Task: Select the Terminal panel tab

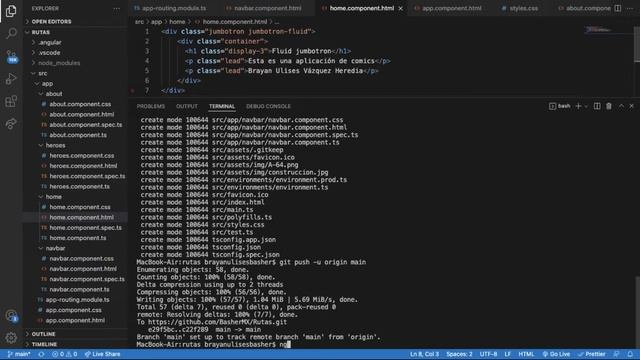Action: (x=222, y=106)
